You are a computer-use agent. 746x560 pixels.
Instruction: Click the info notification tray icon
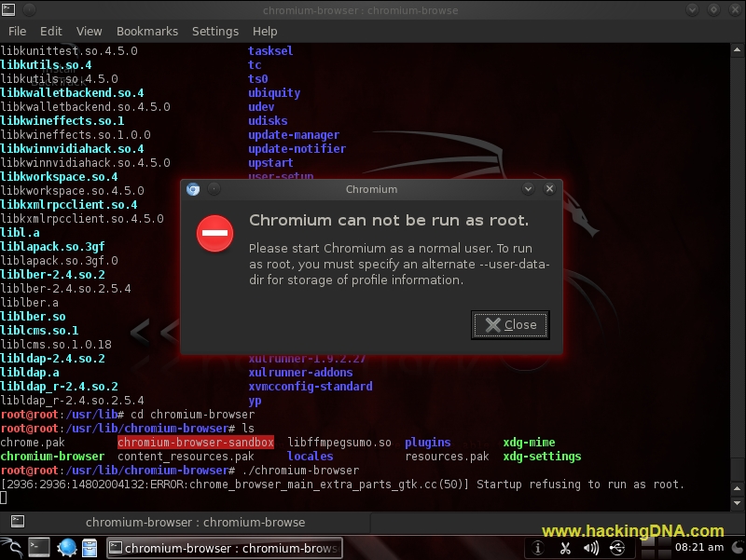[x=538, y=548]
